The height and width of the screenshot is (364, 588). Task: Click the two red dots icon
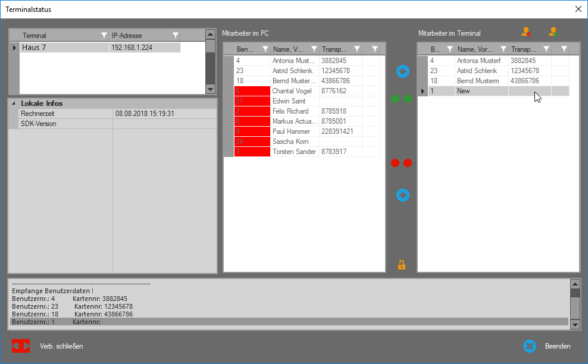click(402, 163)
